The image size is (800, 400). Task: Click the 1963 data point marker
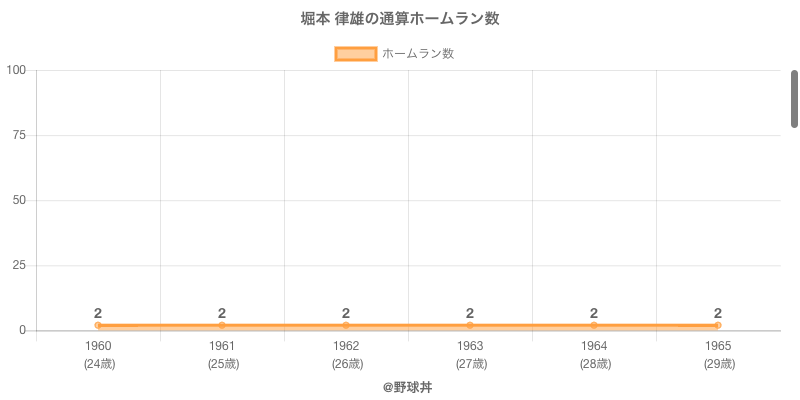pyautogui.click(x=470, y=325)
